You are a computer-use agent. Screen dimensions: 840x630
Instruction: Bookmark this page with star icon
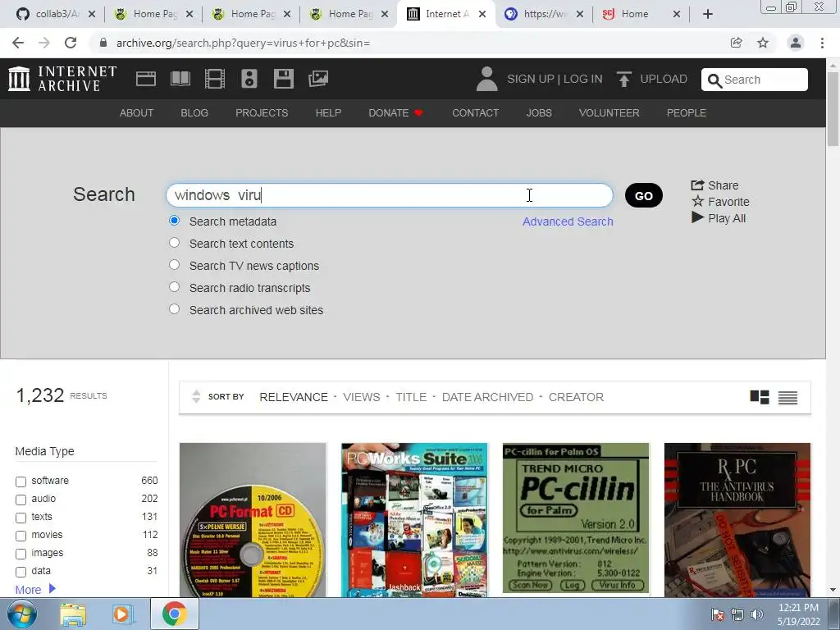coord(763,43)
